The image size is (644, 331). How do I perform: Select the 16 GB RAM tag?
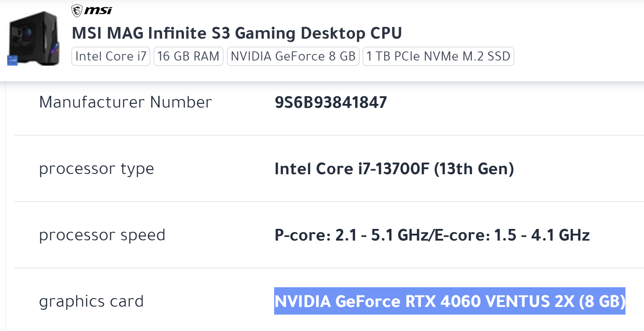click(x=188, y=57)
